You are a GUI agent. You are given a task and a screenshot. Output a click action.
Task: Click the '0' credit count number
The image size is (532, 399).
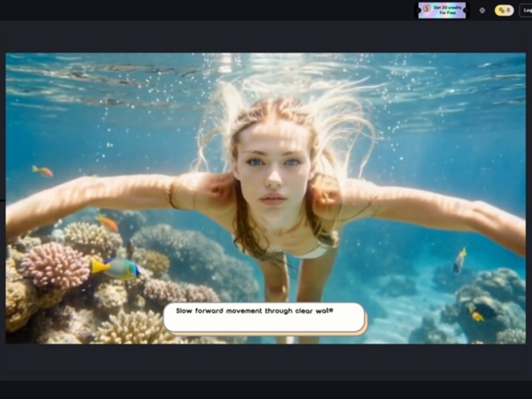click(x=508, y=10)
